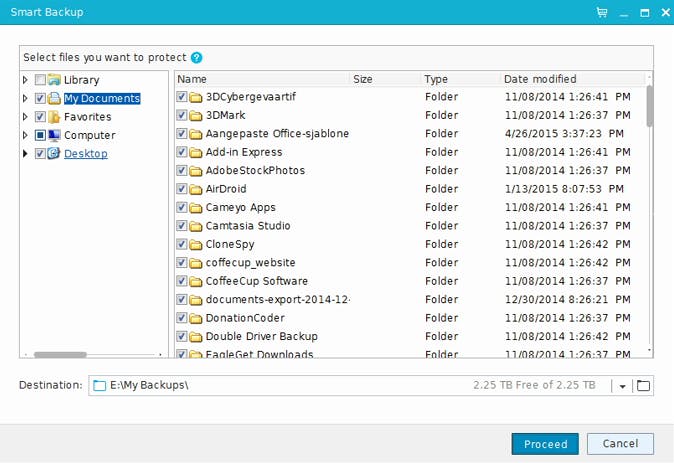The width and height of the screenshot is (674, 463).
Task: Sort by the Name column header
Action: [262, 79]
